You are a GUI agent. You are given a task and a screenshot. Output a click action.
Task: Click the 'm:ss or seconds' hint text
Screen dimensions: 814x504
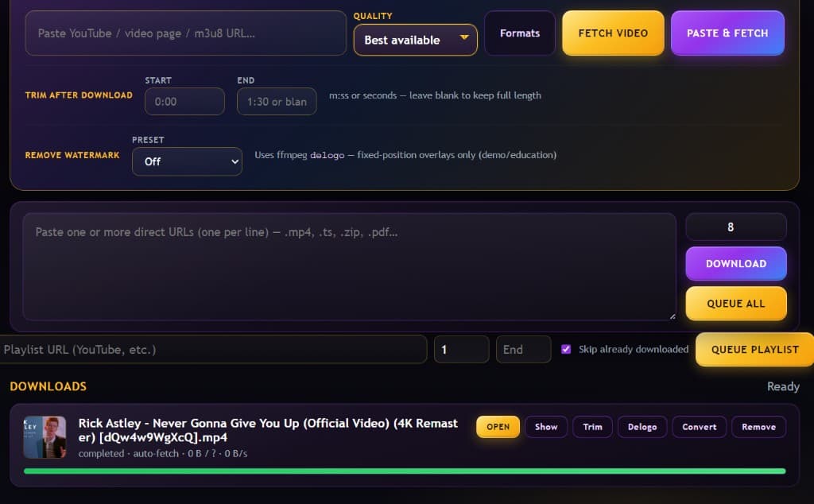click(x=435, y=95)
